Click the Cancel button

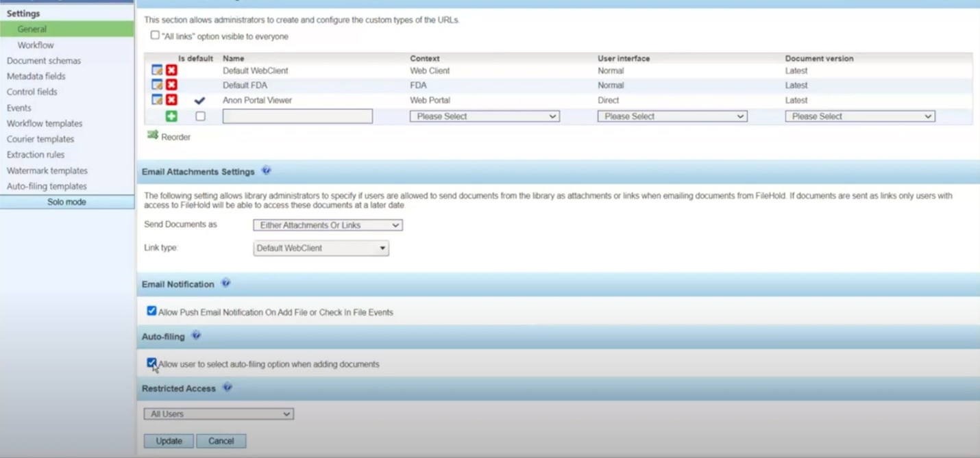point(221,440)
